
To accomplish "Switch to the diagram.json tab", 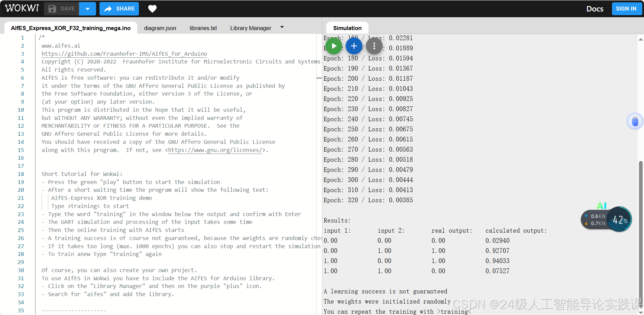I will [160, 28].
